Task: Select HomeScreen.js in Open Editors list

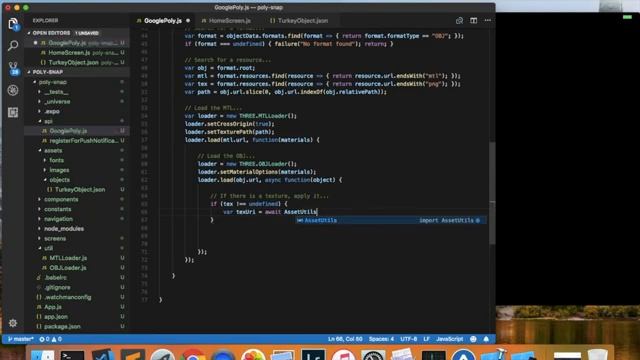Action: point(78,53)
